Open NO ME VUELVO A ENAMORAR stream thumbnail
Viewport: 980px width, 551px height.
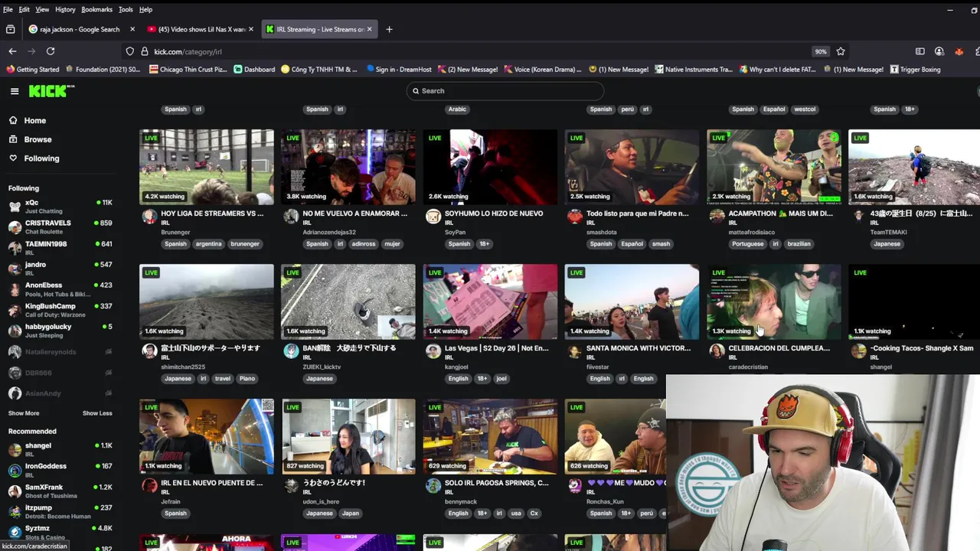coord(348,167)
